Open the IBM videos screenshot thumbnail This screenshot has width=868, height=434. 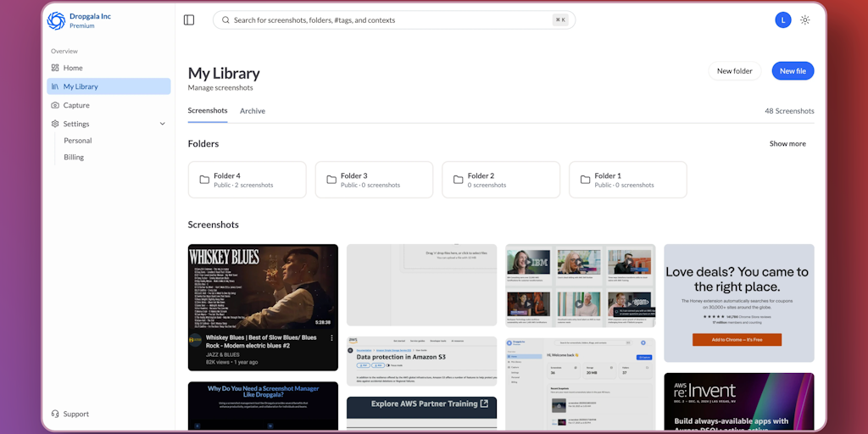coord(580,286)
